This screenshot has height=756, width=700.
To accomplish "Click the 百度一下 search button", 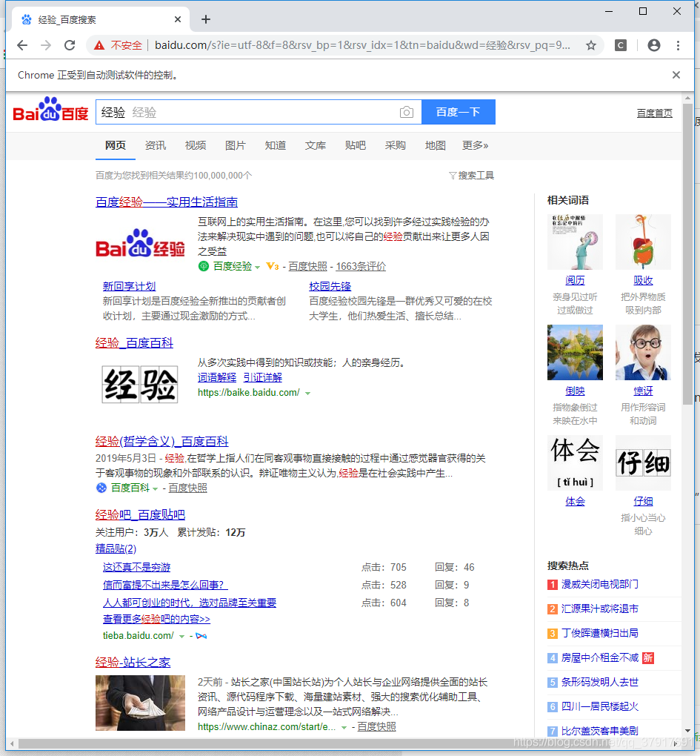I will click(459, 112).
